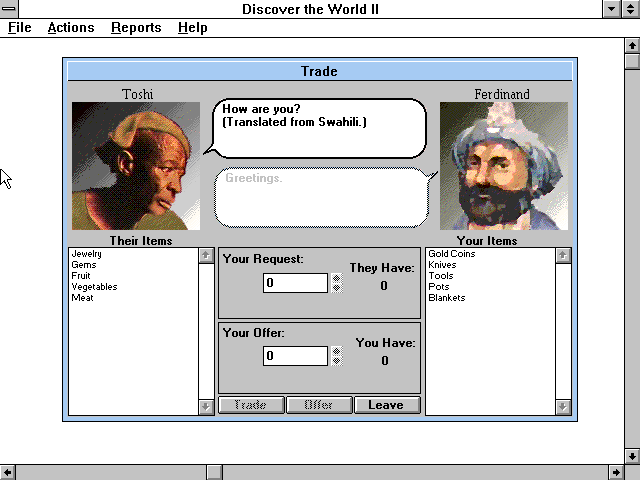The height and width of the screenshot is (480, 640).
Task: Click the vertical scrollbar thumb
Action: point(632,61)
